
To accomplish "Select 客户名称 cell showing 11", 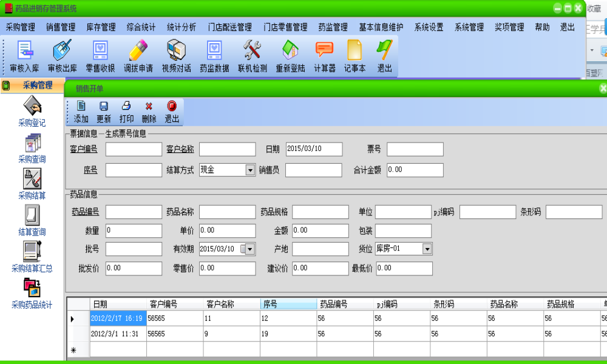I will click(231, 318).
